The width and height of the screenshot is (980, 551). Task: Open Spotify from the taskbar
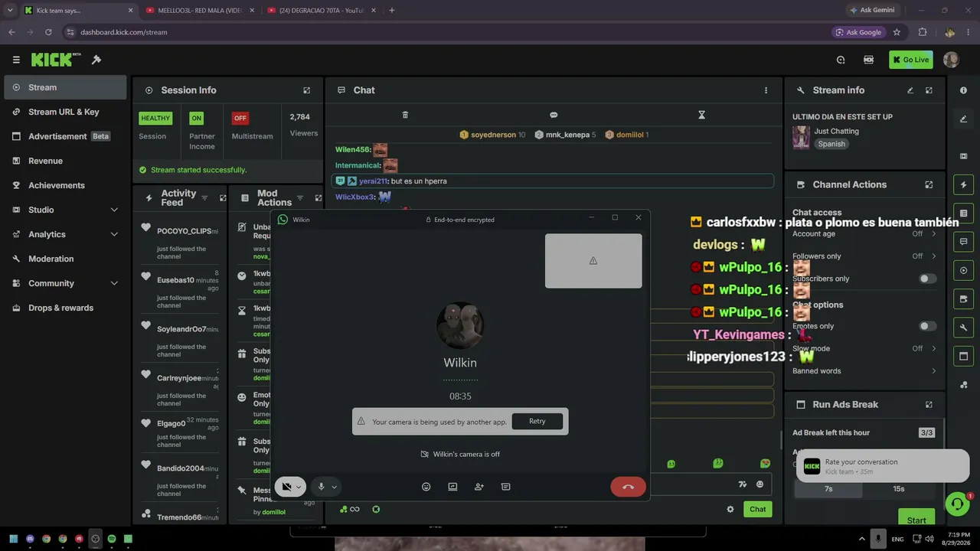[x=112, y=539]
